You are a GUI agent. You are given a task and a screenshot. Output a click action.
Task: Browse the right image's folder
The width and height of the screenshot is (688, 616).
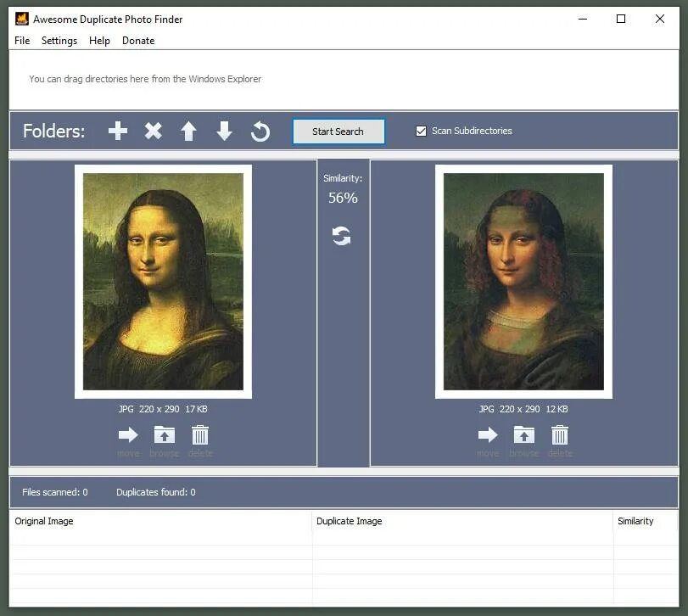(x=524, y=434)
